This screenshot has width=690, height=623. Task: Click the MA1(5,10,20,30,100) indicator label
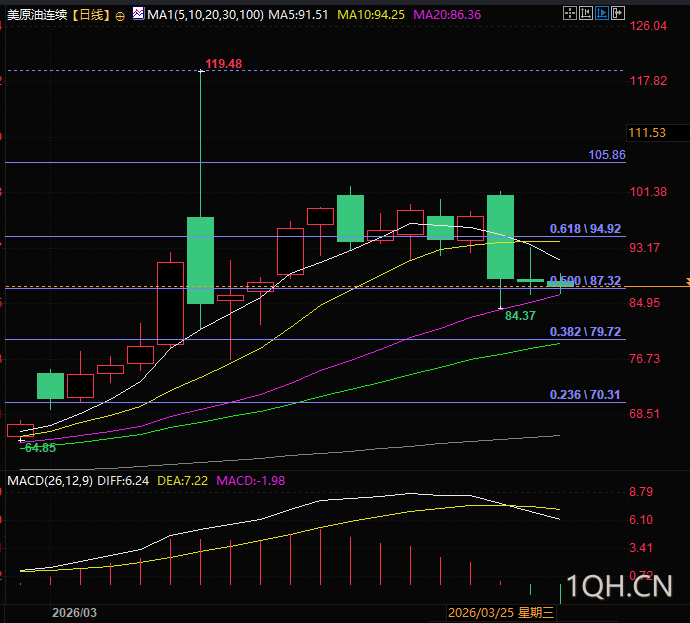(x=206, y=15)
